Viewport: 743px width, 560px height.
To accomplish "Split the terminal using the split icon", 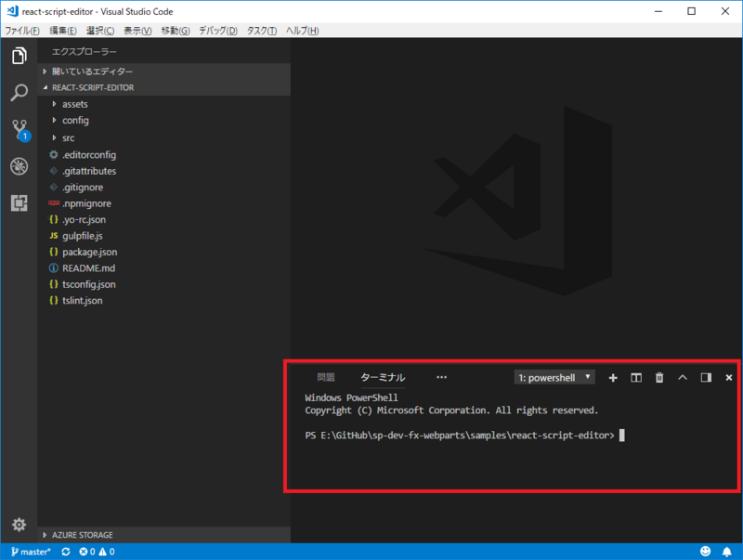I will coord(636,378).
